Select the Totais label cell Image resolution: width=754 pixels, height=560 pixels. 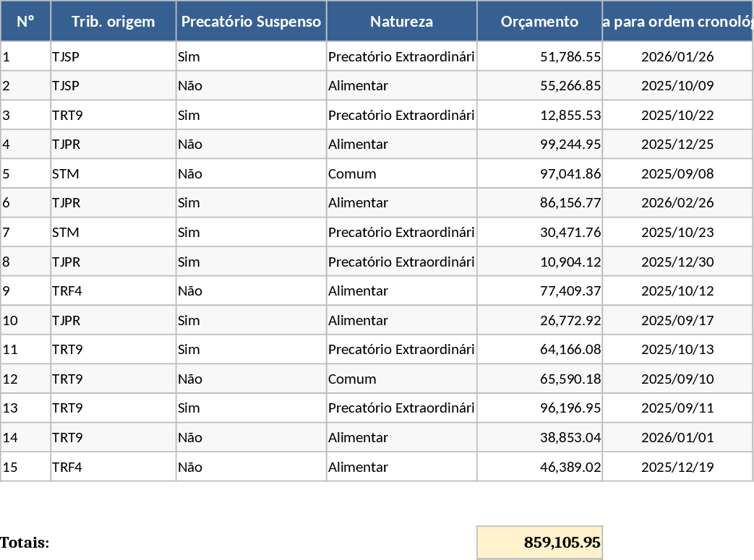tap(25, 543)
